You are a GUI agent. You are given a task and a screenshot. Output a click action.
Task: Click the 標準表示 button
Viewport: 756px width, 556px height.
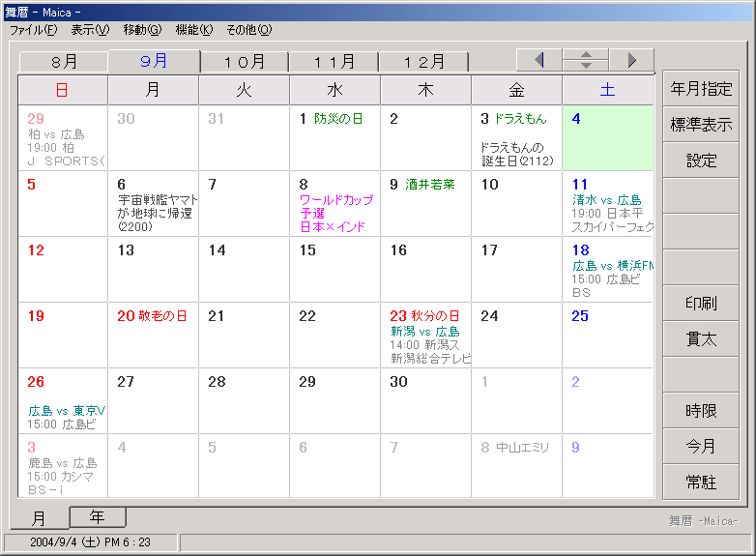[x=701, y=125]
